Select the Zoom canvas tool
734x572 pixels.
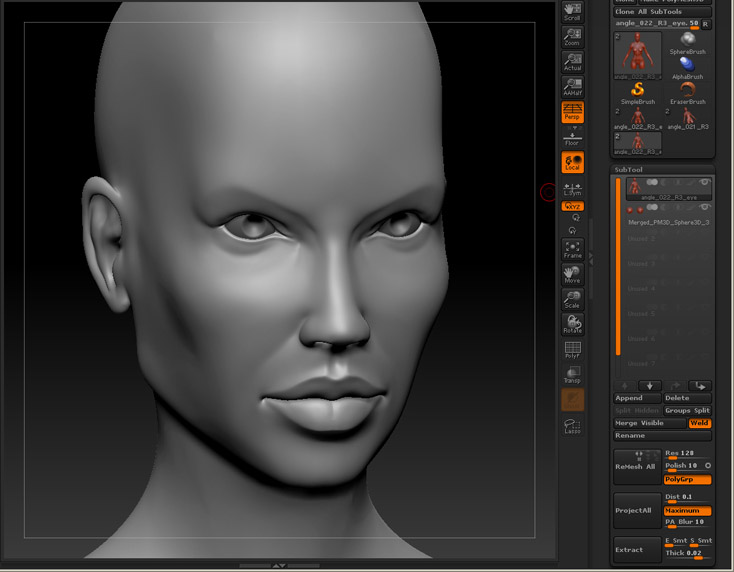[572, 37]
